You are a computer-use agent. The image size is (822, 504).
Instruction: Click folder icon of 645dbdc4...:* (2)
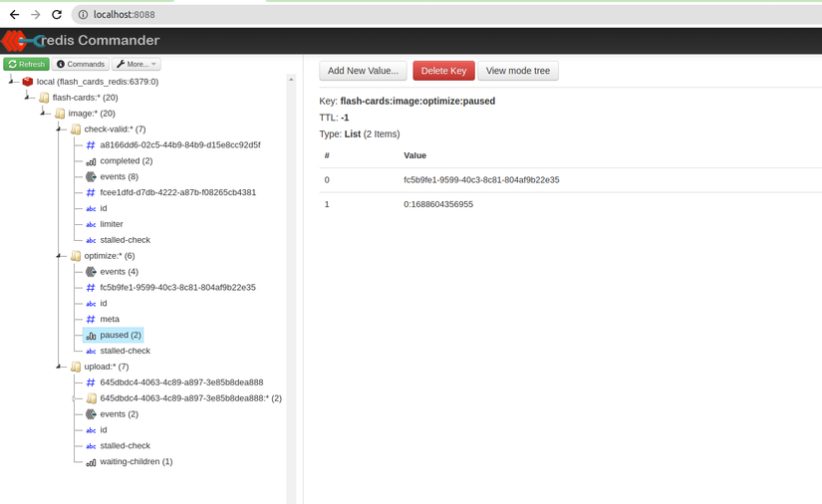pos(92,398)
